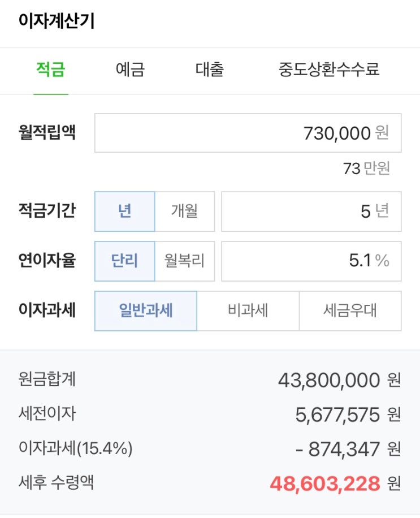
Task: Click the 세전이자 value 5,677,575 원
Action: (348, 415)
